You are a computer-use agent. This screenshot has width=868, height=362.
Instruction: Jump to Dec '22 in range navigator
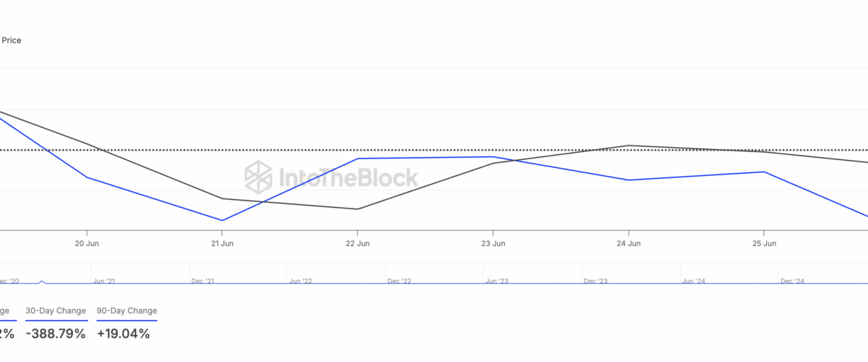click(x=399, y=281)
